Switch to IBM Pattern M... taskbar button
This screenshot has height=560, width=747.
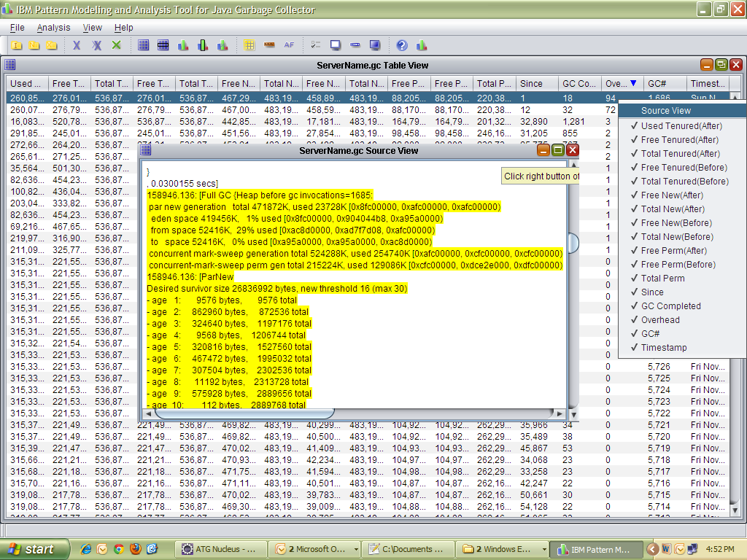[596, 549]
